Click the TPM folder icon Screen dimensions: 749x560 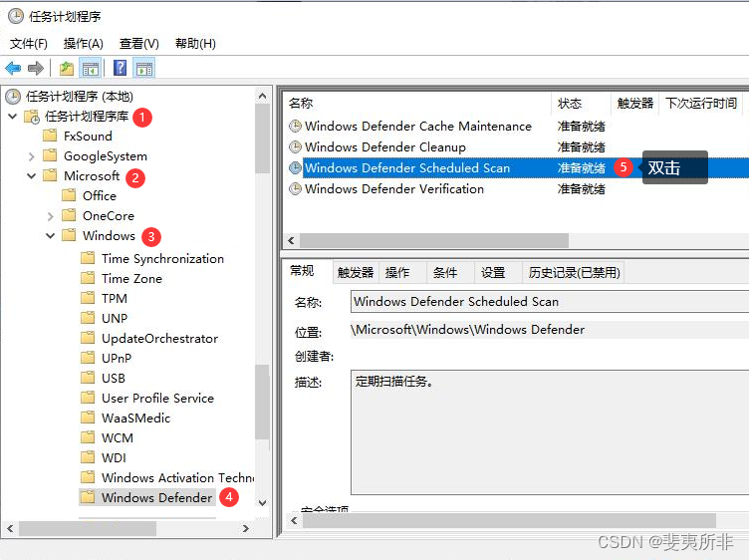click(x=88, y=298)
